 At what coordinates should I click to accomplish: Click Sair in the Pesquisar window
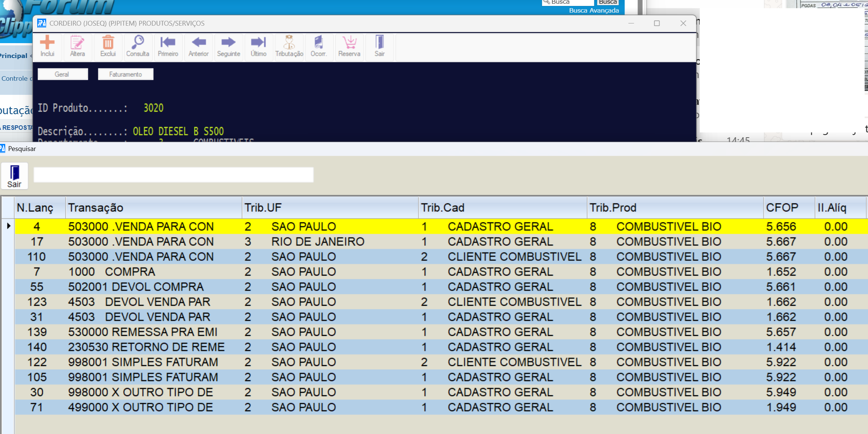click(15, 176)
